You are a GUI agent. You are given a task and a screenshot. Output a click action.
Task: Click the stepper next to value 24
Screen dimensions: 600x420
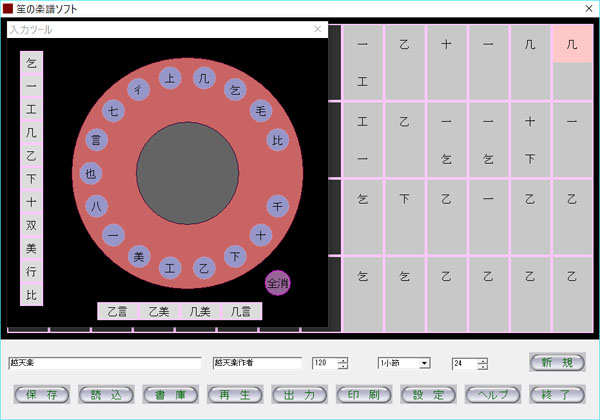482,363
